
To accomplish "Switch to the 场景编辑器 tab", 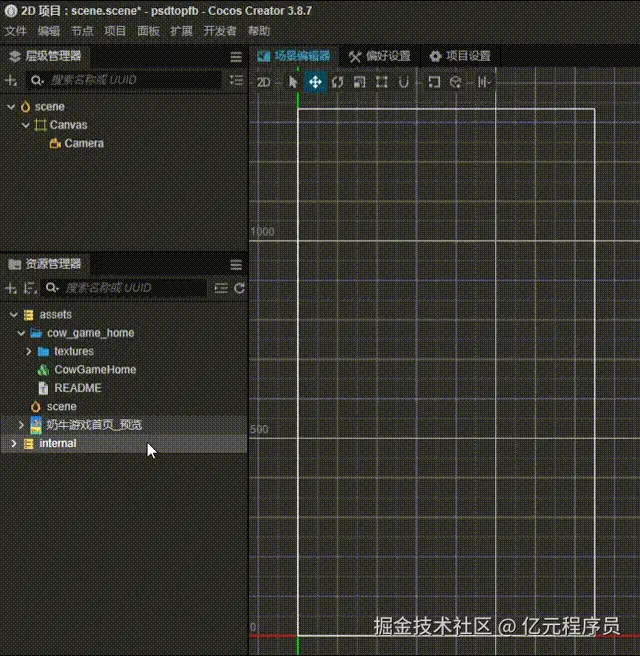I will tap(294, 56).
